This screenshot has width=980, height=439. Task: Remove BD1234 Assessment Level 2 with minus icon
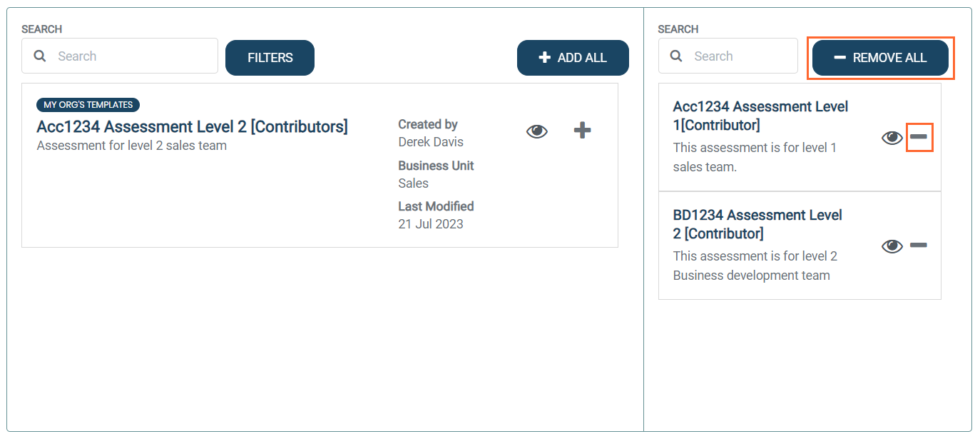(x=919, y=246)
